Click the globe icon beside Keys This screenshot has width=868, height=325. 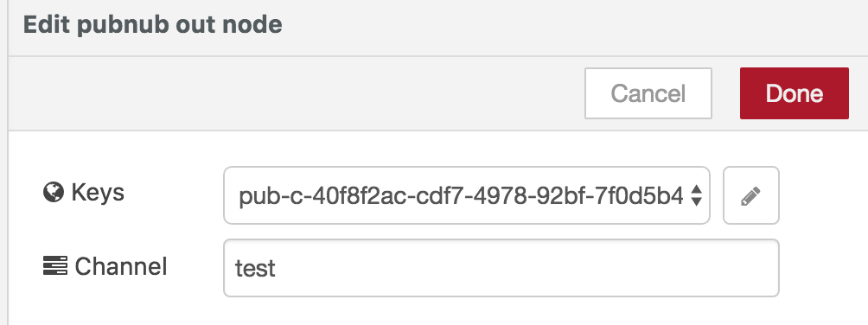[53, 193]
